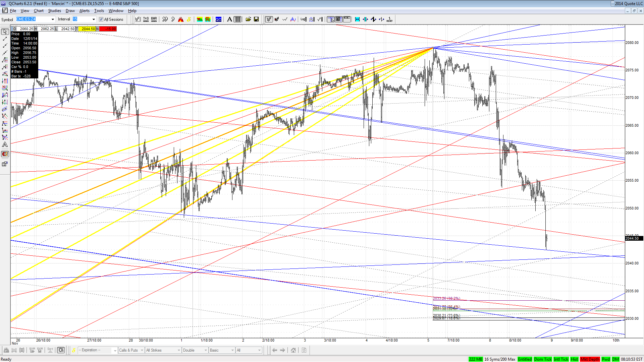644x362 pixels.
Task: Open the View menu
Action: (x=25, y=11)
